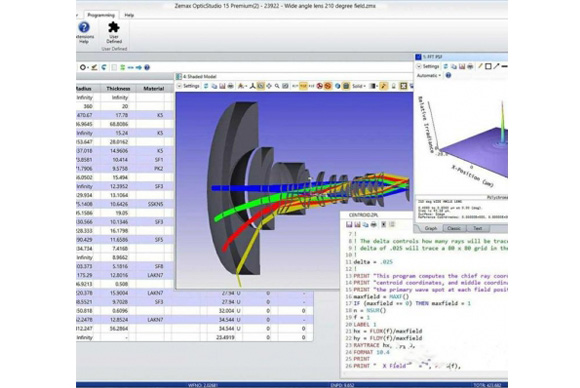Select the zoom magnifier in Shaded Model
Image resolution: width=580 pixels, height=388 pixels.
coord(277,86)
